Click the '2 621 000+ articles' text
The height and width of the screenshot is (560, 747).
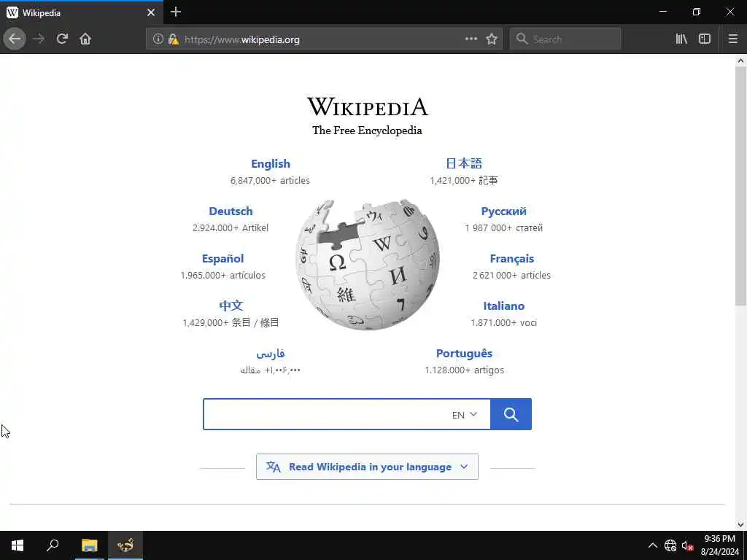tap(511, 275)
